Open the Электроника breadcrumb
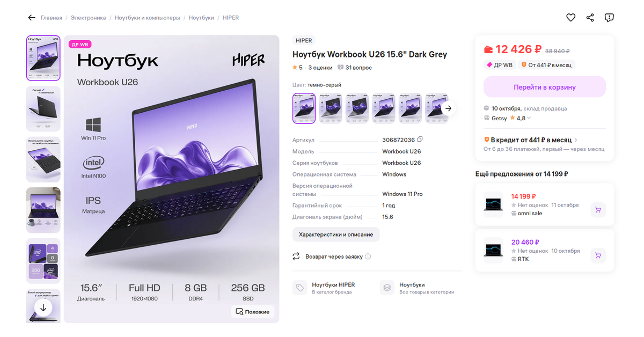The width and height of the screenshot is (644, 337). [x=89, y=18]
